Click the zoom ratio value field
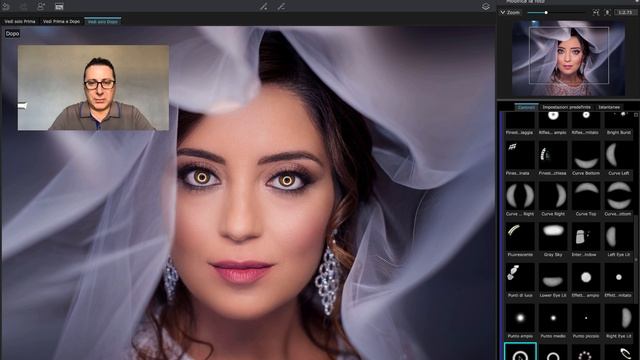This screenshot has width=640, height=360. pyautogui.click(x=625, y=13)
